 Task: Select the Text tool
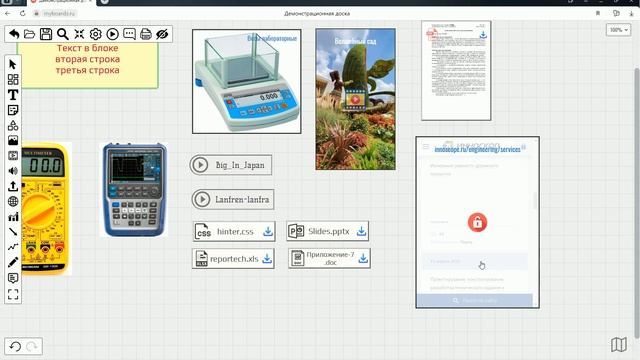coord(13,95)
